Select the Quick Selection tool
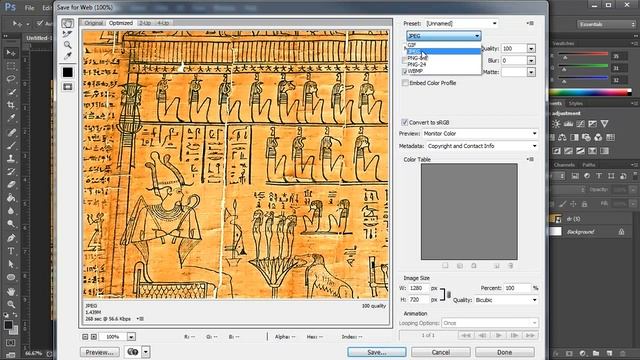Image resolution: width=640 pixels, height=360 pixels. click(x=11, y=92)
